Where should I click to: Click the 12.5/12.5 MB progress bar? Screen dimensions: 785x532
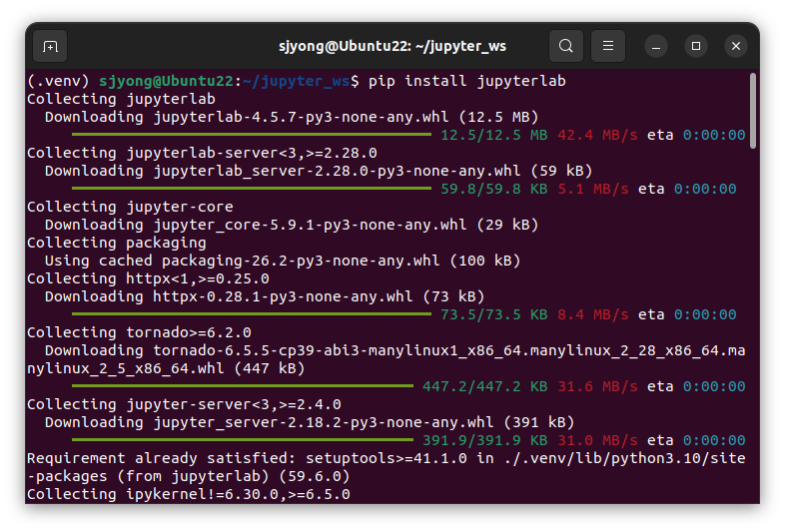coord(252,135)
